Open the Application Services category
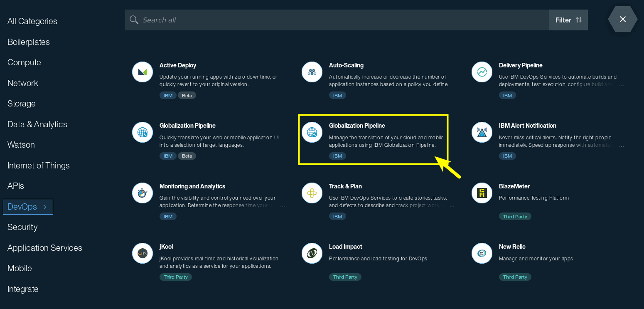Viewport: 644px width, 309px height. point(45,248)
